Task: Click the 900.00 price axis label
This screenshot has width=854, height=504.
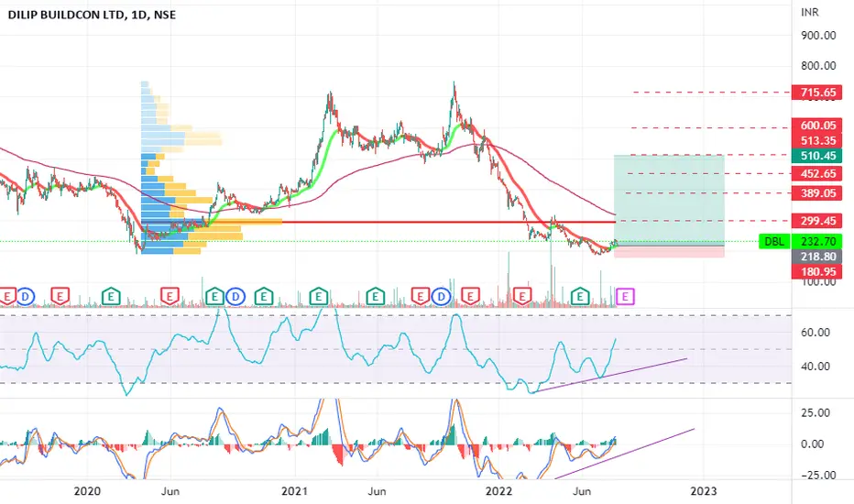Action: 818,36
